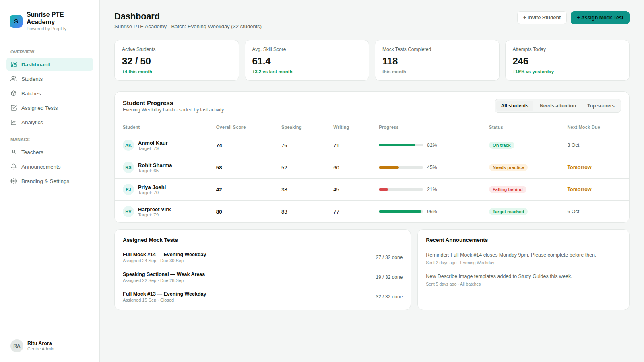Click the Students people icon

pyautogui.click(x=14, y=79)
